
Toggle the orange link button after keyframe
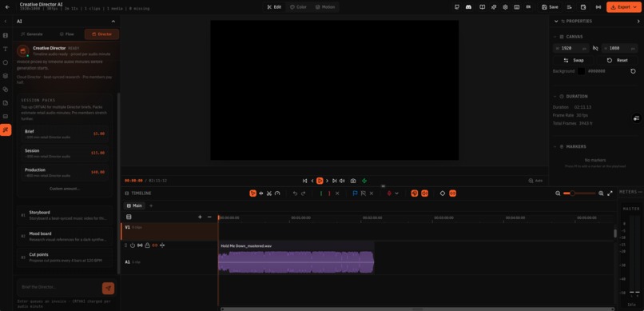point(452,193)
